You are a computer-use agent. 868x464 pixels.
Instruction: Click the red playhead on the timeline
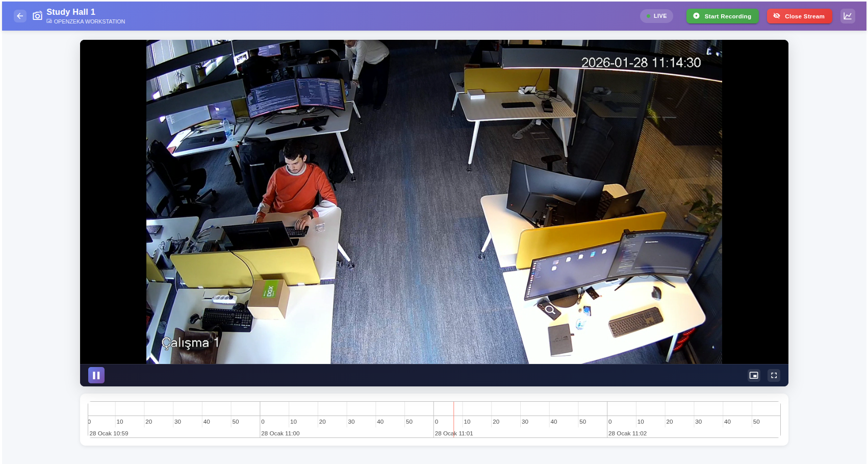[x=453, y=419]
